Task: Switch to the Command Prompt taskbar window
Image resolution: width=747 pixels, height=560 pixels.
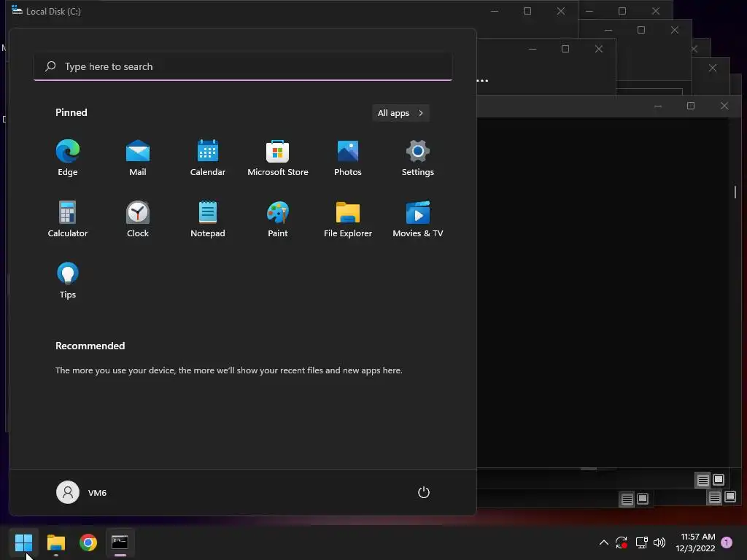Action: (x=120, y=542)
